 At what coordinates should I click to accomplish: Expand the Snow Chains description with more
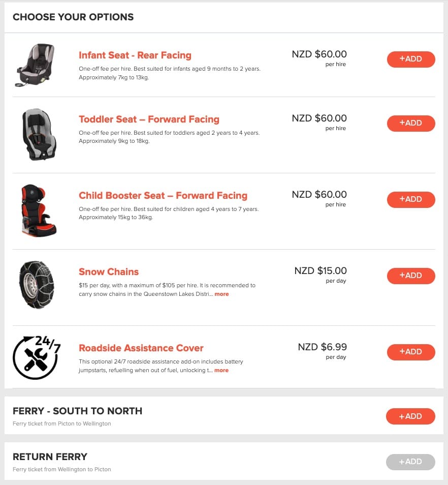(221, 294)
